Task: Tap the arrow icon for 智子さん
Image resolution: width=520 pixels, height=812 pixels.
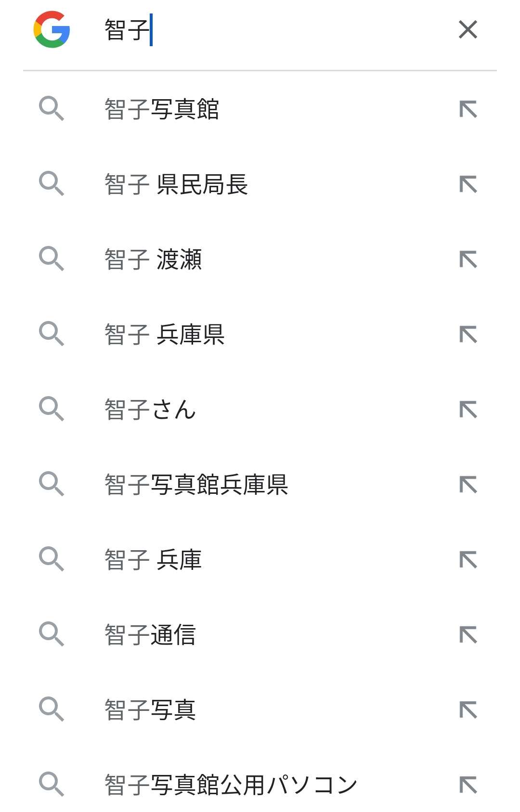Action: (x=468, y=410)
